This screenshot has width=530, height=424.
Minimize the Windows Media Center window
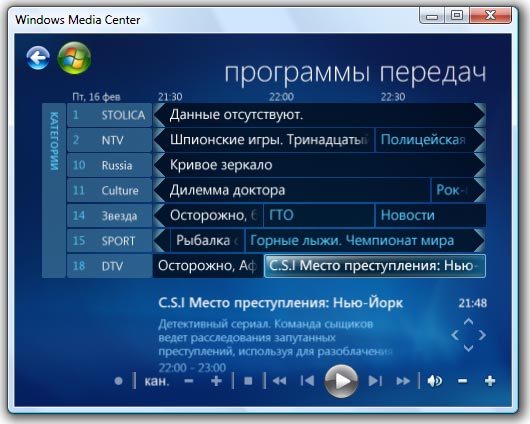432,16
